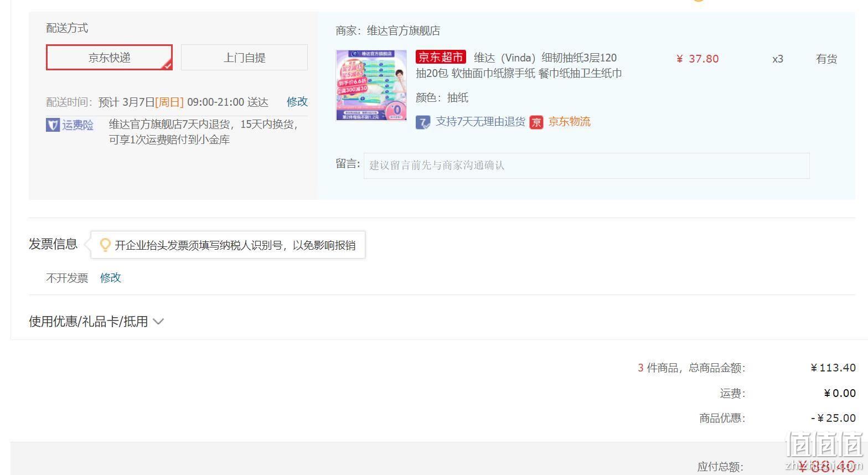The width and height of the screenshot is (868, 475).
Task: Click the 运费险 shield icon
Action: 53,125
